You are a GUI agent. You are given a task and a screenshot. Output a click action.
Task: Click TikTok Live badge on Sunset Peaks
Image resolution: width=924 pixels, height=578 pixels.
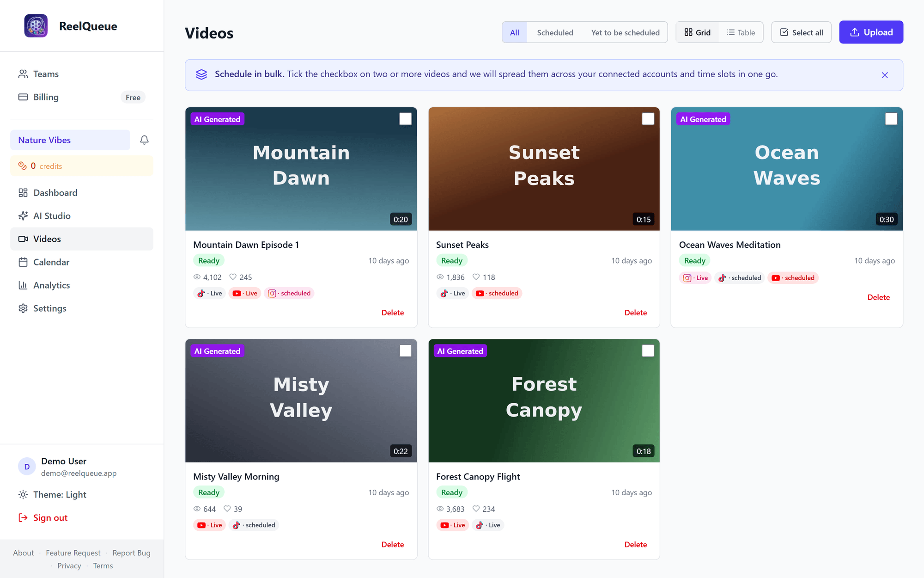click(453, 293)
